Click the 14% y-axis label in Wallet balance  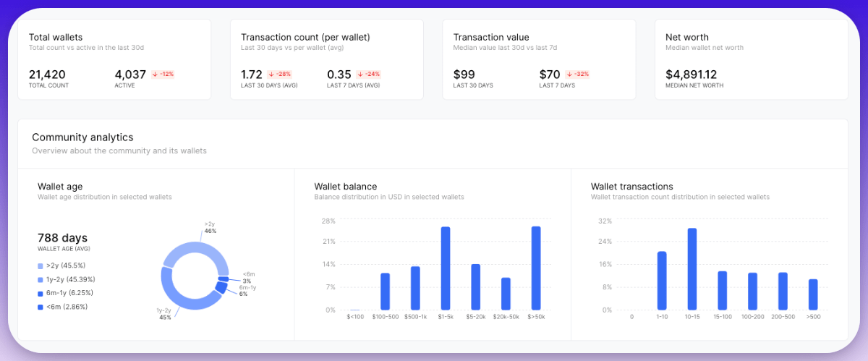pos(328,264)
